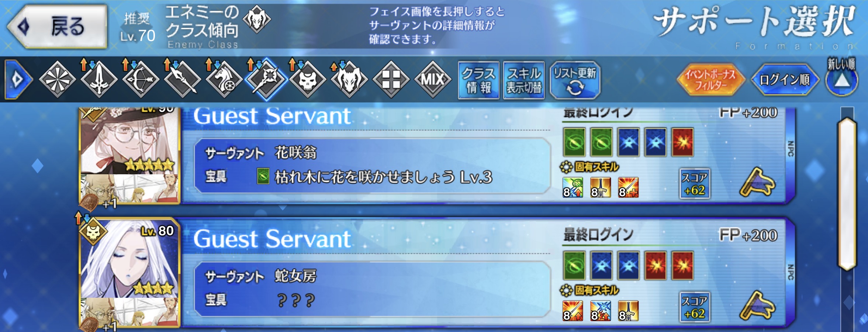This screenshot has width=868, height=332.
Task: Go back with the 戻る button
Action: pos(57,27)
